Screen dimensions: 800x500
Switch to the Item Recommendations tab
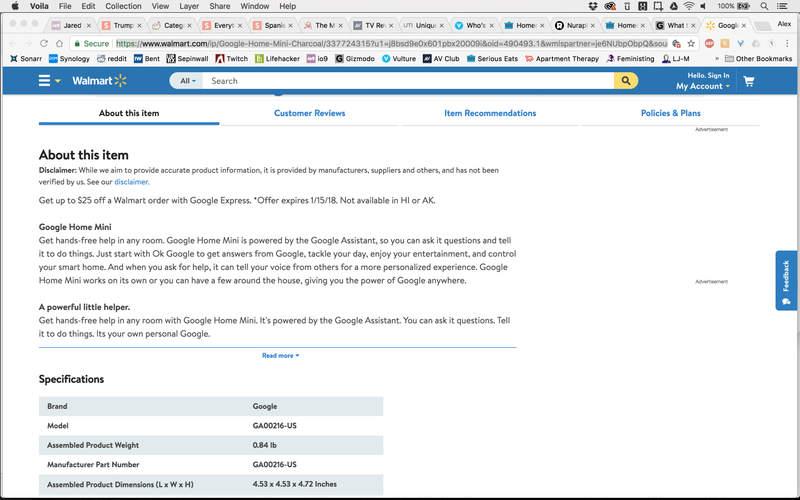[x=490, y=113]
